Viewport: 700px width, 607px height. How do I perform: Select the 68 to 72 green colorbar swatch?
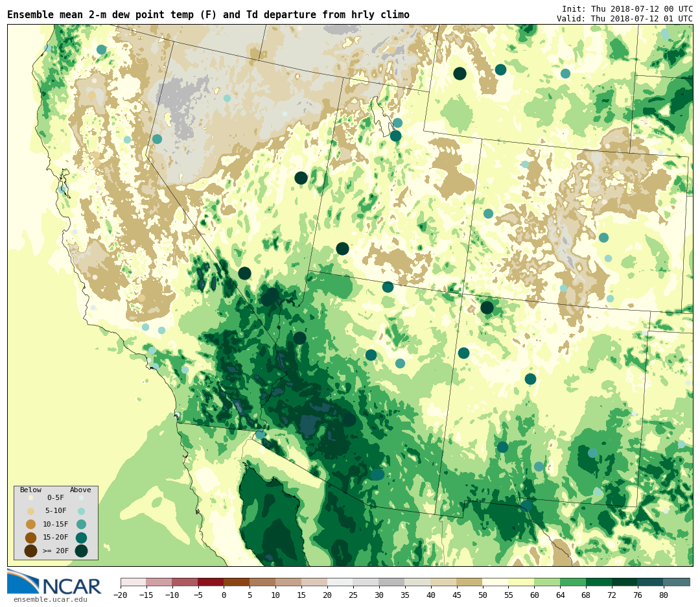click(599, 582)
